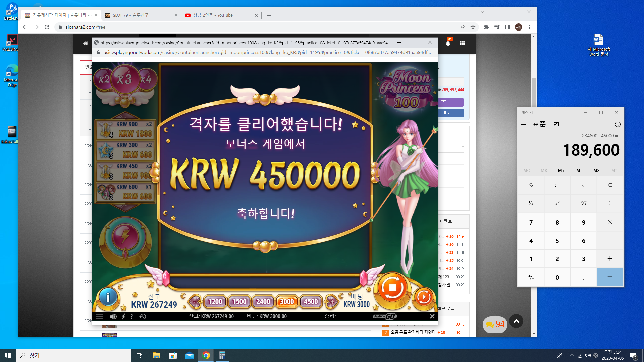Expand the Chrome tab search dropdown

pos(483,12)
